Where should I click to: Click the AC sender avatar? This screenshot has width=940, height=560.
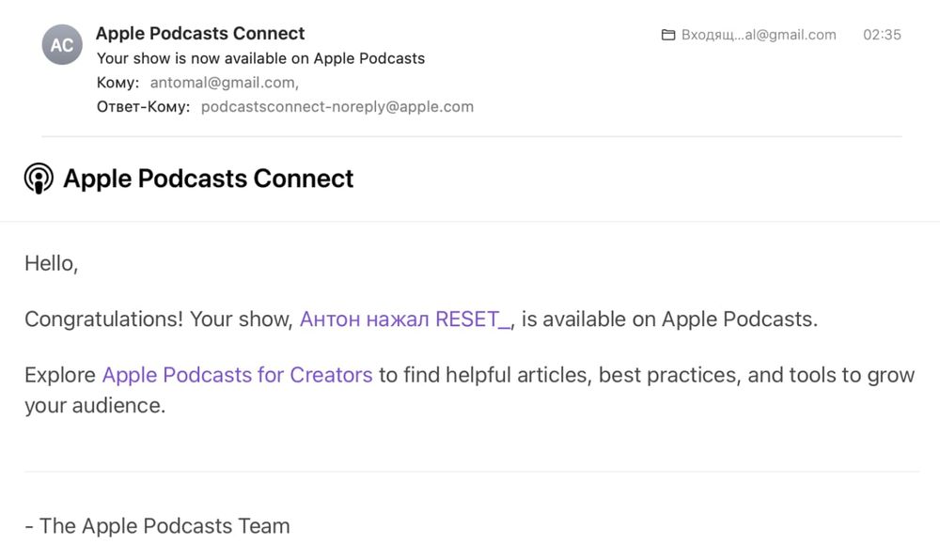tap(62, 45)
